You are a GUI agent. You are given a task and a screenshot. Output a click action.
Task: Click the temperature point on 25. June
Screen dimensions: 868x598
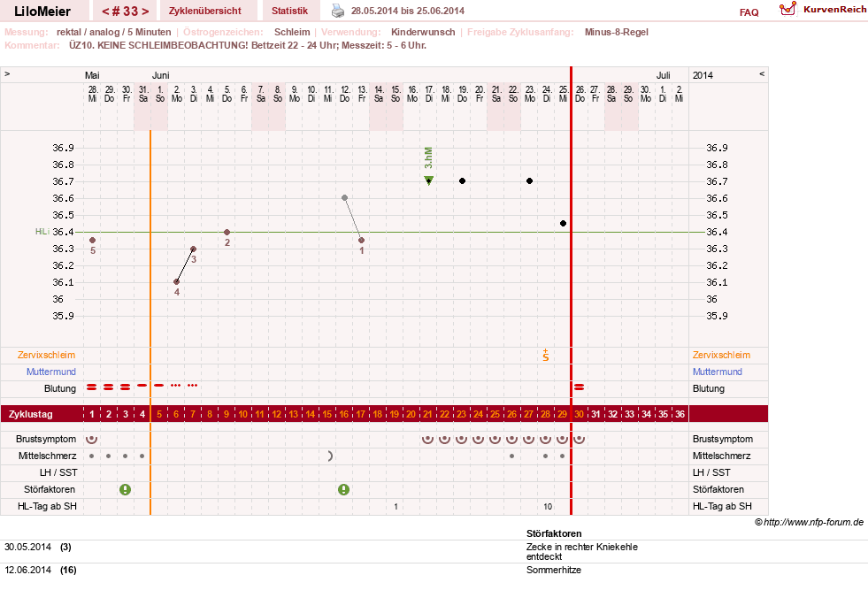point(563,223)
